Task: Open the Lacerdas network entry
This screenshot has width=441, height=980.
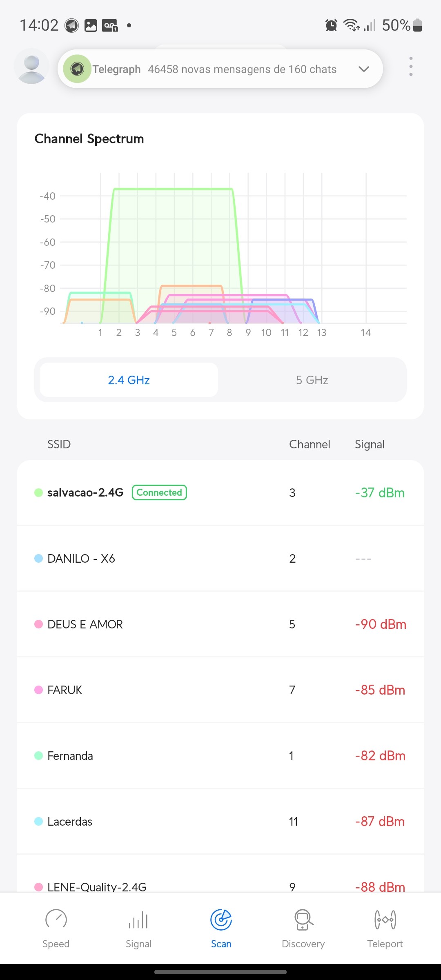Action: click(x=70, y=822)
